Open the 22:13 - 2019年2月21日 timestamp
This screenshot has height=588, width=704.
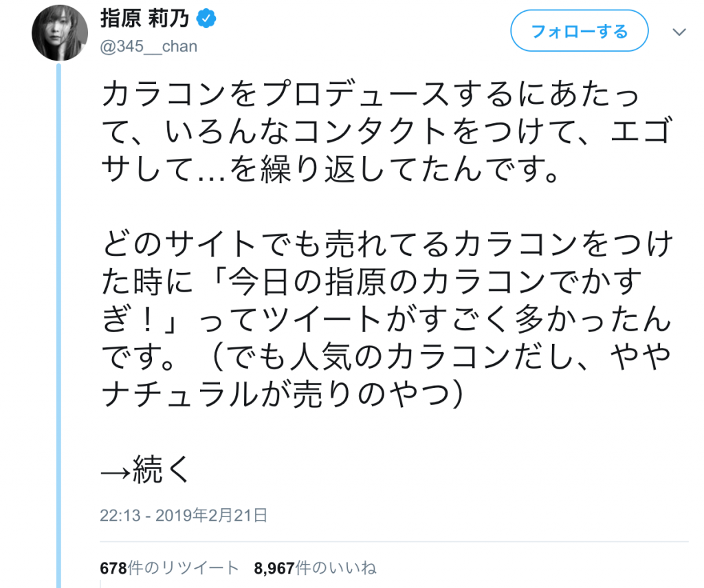pyautogui.click(x=184, y=514)
